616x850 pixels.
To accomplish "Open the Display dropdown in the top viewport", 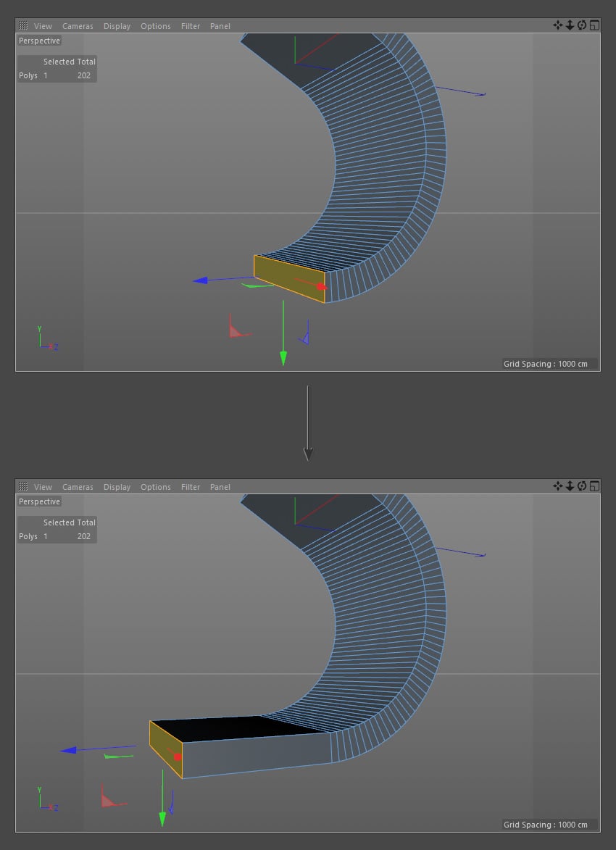I will tap(117, 25).
